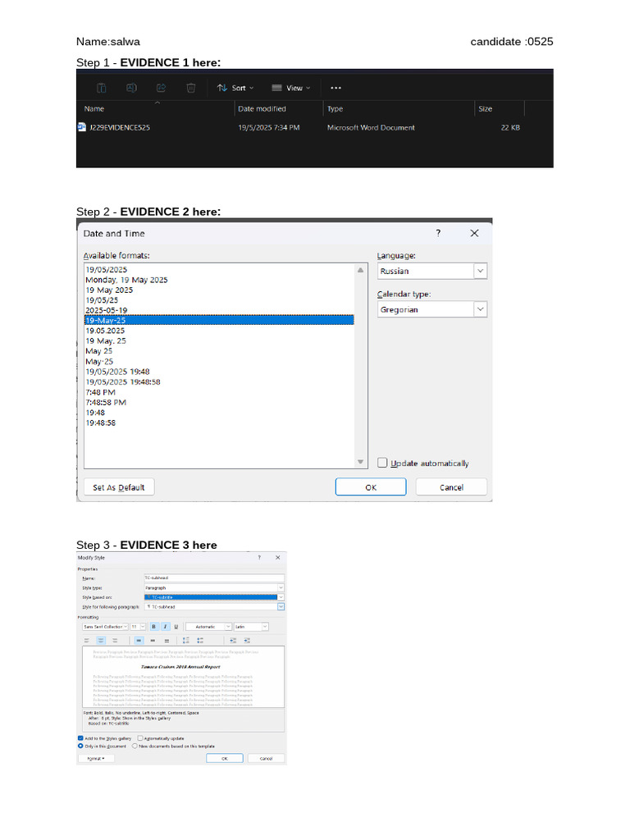Open the View dropdown in File Explorer
This screenshot has height=840, width=630.
291,88
